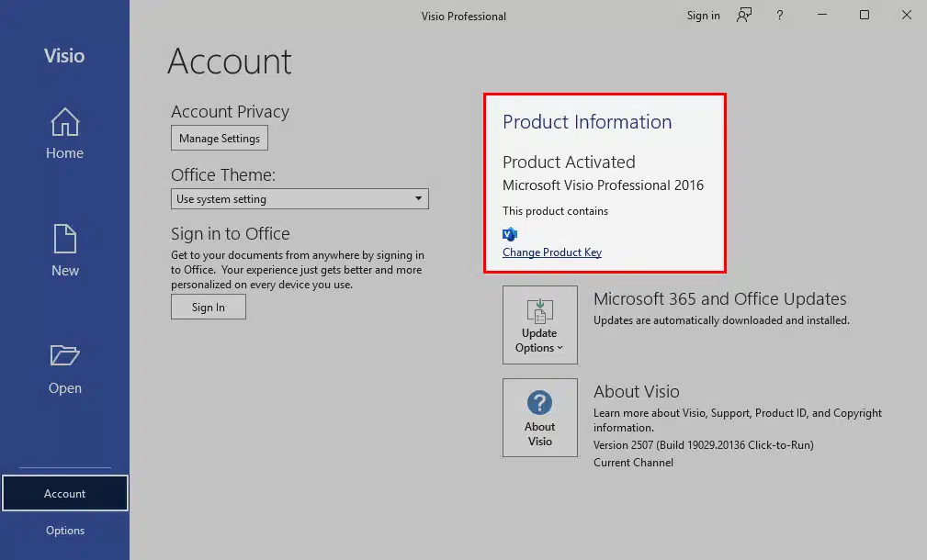Click the Visio icon under 'This product contains'

click(510, 234)
